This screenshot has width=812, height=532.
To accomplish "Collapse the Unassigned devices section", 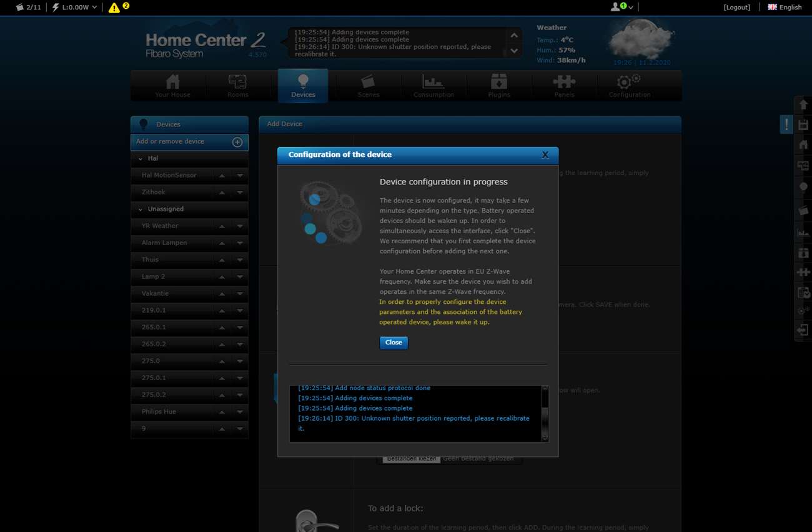I will [x=141, y=209].
